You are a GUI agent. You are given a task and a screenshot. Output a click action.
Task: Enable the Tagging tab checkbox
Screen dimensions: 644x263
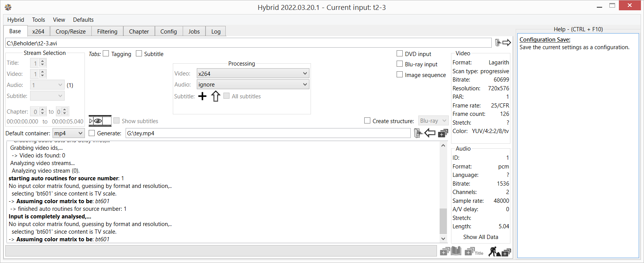click(106, 54)
